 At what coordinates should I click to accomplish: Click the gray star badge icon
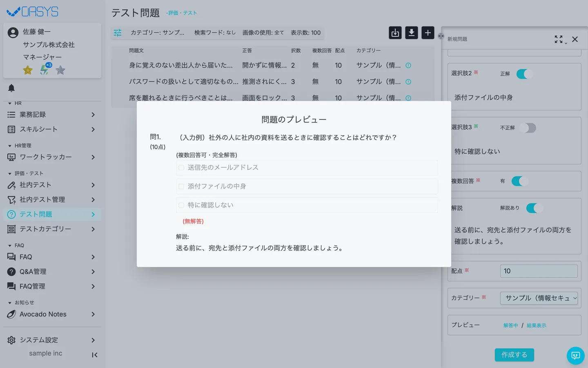[x=60, y=70]
